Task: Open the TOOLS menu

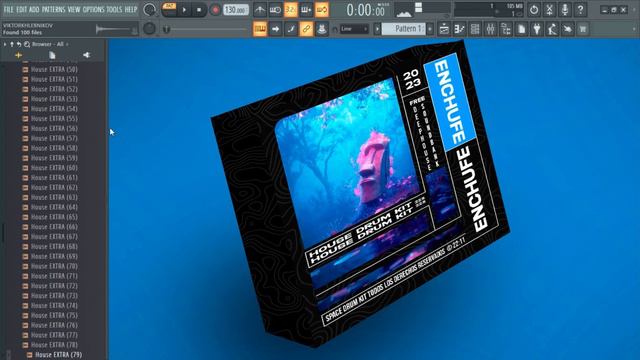Action: tap(114, 9)
